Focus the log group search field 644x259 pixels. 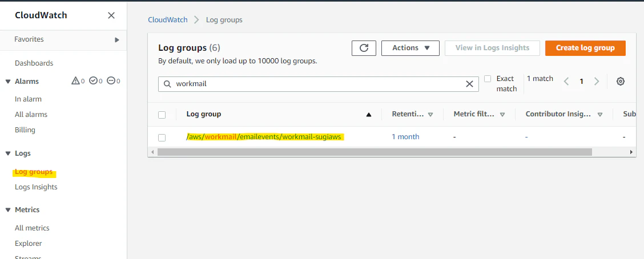pos(319,84)
